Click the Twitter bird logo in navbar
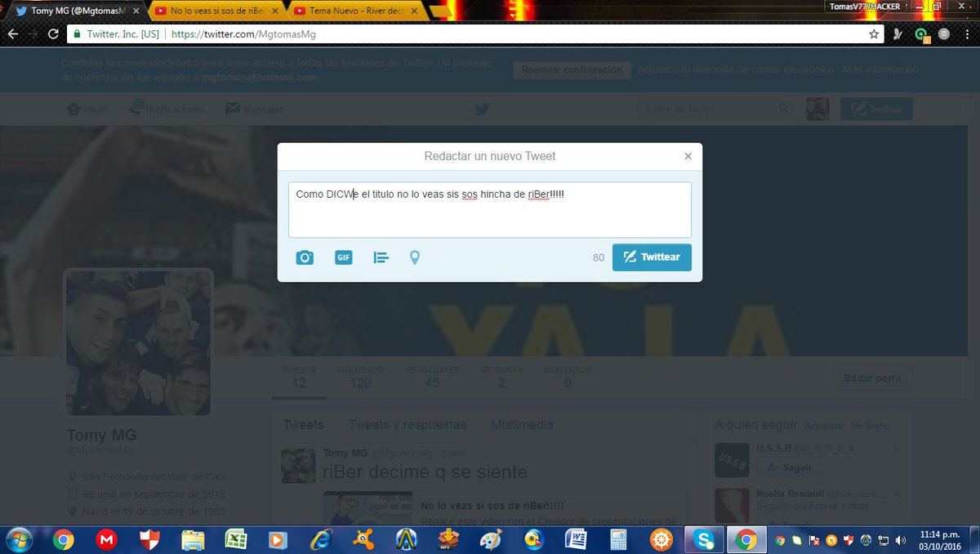The height and width of the screenshot is (554, 980). point(483,109)
